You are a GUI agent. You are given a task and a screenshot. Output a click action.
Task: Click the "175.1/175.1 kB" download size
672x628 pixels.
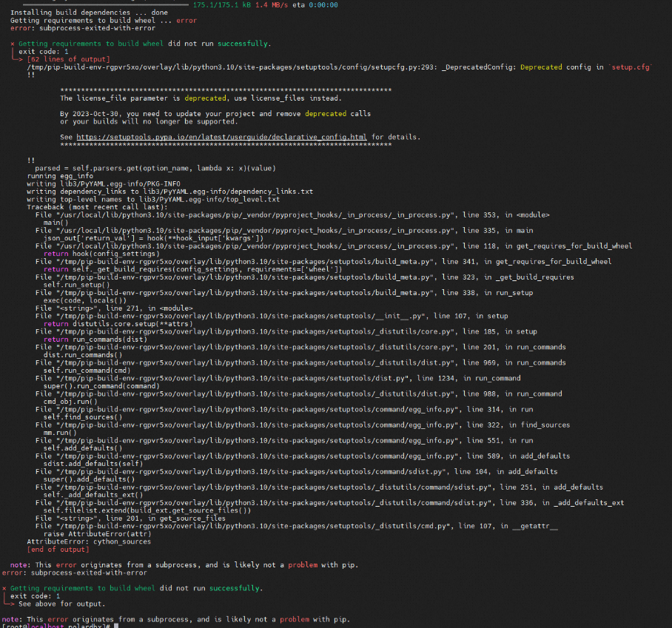[222, 5]
